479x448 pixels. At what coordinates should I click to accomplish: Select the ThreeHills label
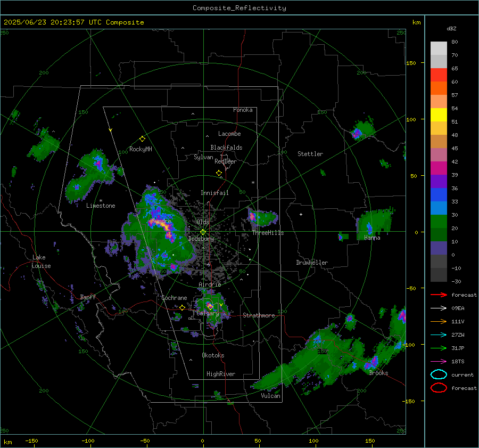click(x=268, y=233)
